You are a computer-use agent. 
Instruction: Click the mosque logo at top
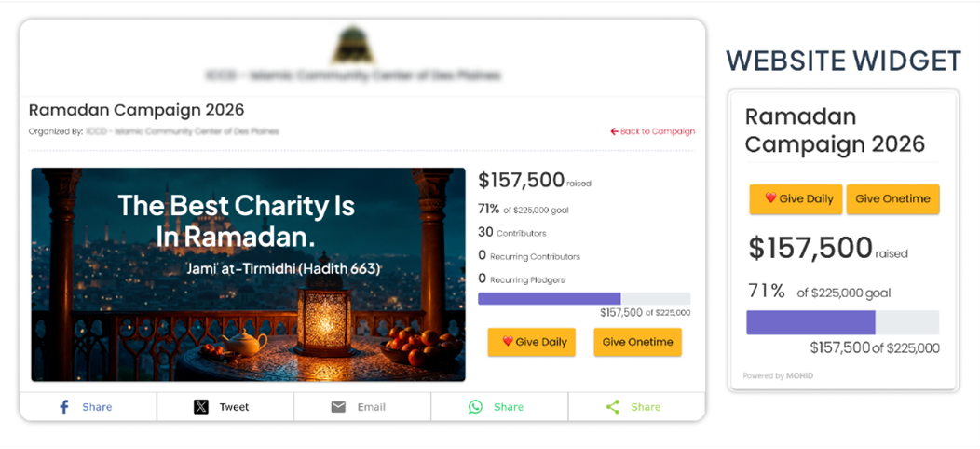coord(354,45)
